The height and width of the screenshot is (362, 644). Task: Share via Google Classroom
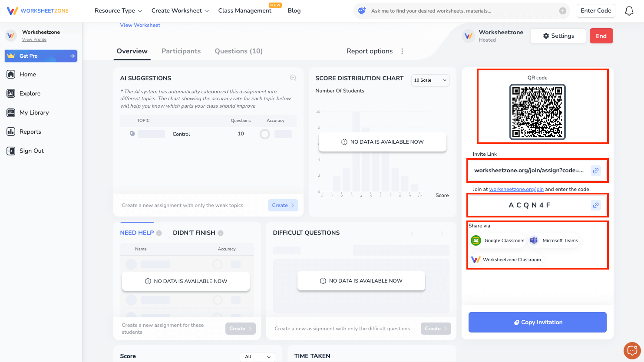[498, 240]
